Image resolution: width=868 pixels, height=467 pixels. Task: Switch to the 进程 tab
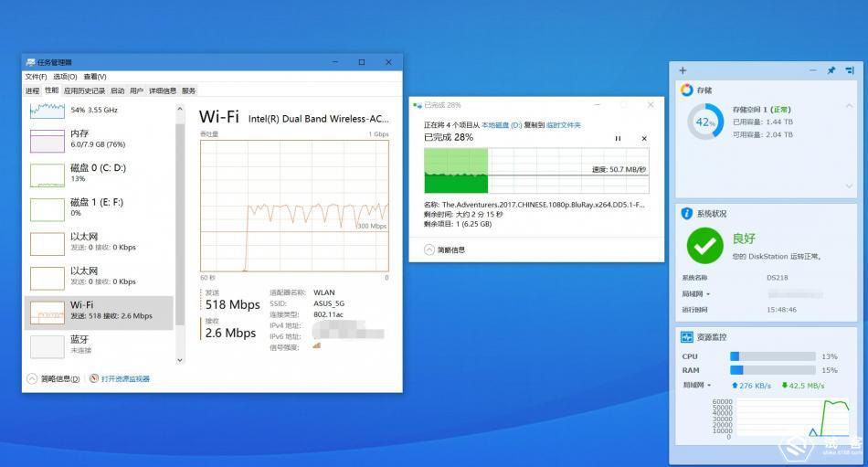point(32,90)
